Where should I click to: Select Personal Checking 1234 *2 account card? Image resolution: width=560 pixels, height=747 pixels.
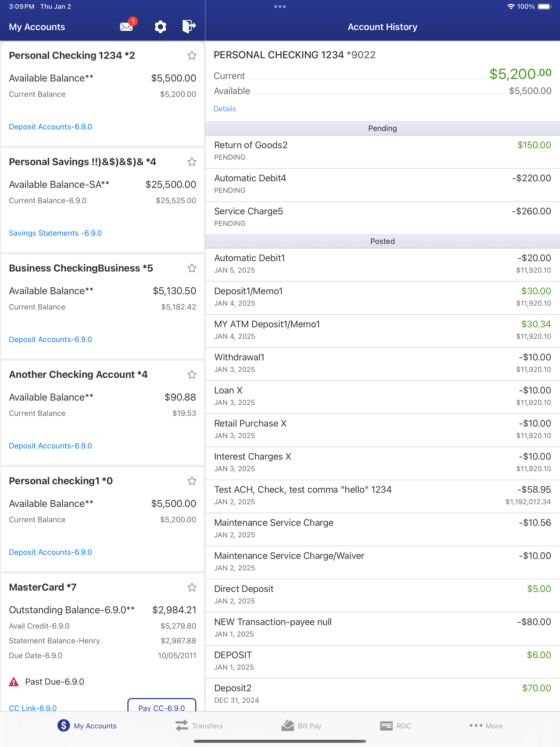[102, 94]
